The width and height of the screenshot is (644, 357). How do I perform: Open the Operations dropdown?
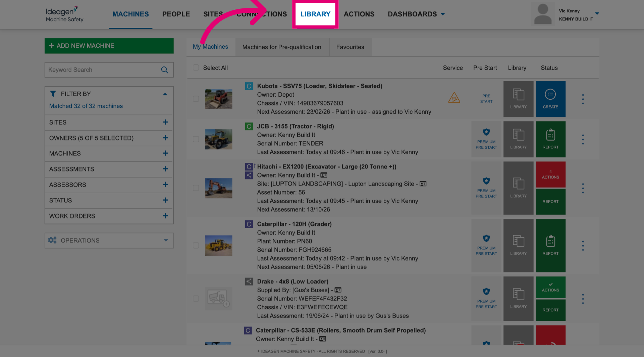(109, 241)
